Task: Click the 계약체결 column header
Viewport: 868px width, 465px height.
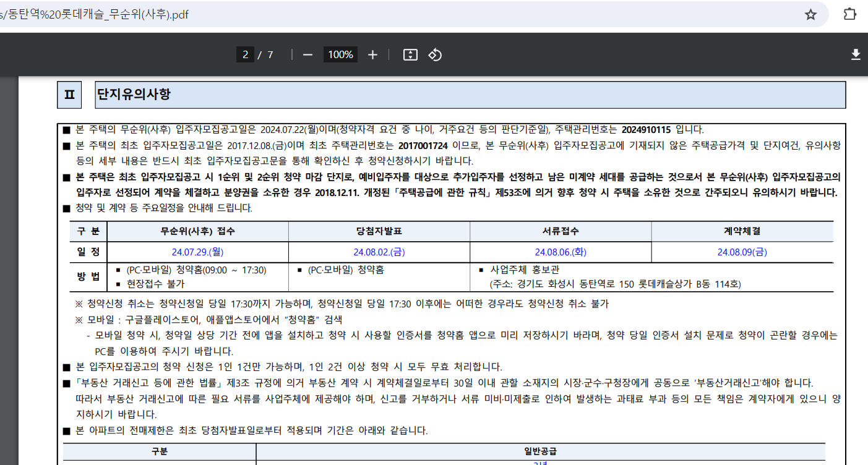Action: tap(742, 231)
